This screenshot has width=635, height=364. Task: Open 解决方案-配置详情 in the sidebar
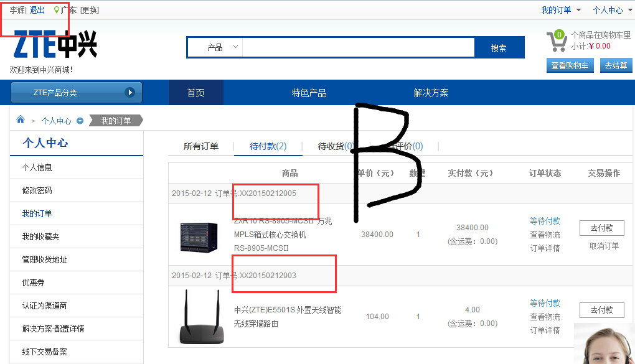pos(77,329)
